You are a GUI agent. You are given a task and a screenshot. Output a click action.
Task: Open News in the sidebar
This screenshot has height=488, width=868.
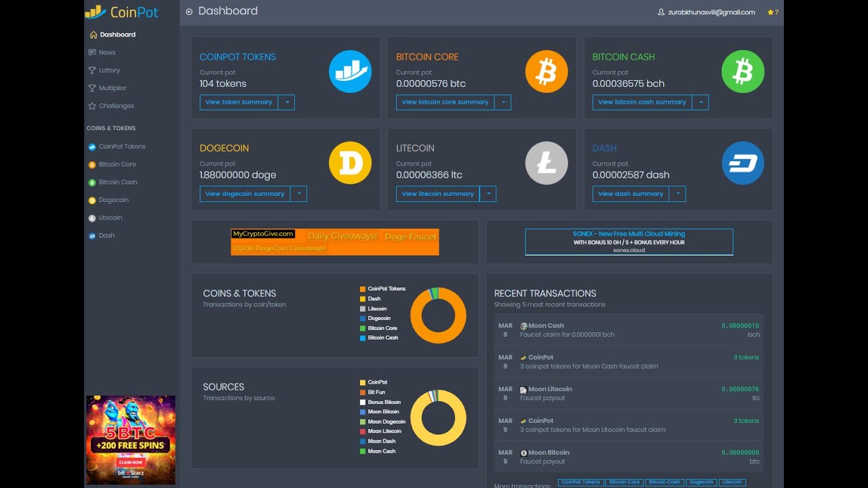(102, 52)
